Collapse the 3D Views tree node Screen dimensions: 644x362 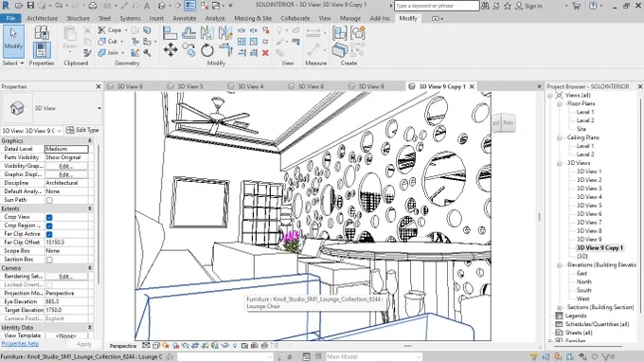559,163
